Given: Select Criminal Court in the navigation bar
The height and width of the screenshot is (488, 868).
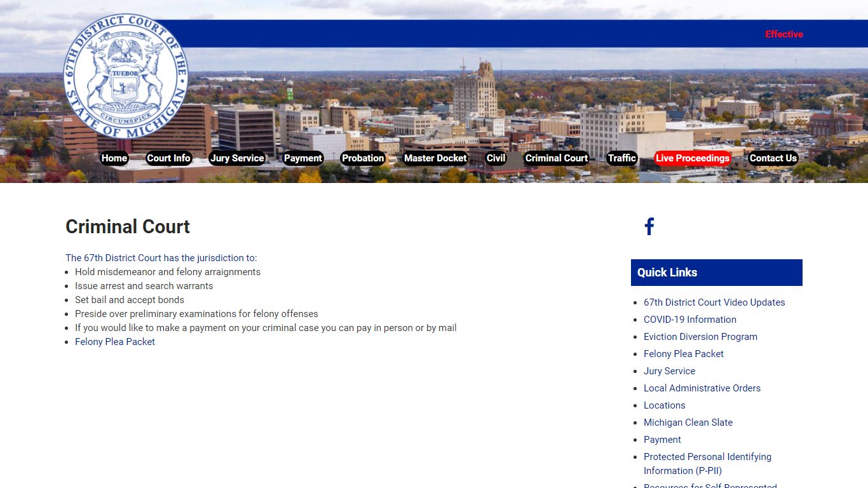Looking at the screenshot, I should click(x=557, y=158).
